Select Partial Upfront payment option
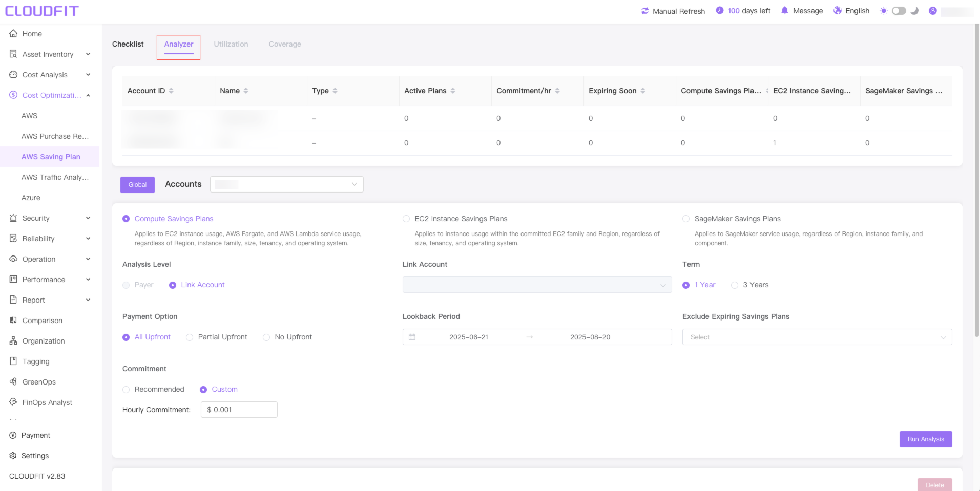The image size is (980, 491). pyautogui.click(x=190, y=337)
